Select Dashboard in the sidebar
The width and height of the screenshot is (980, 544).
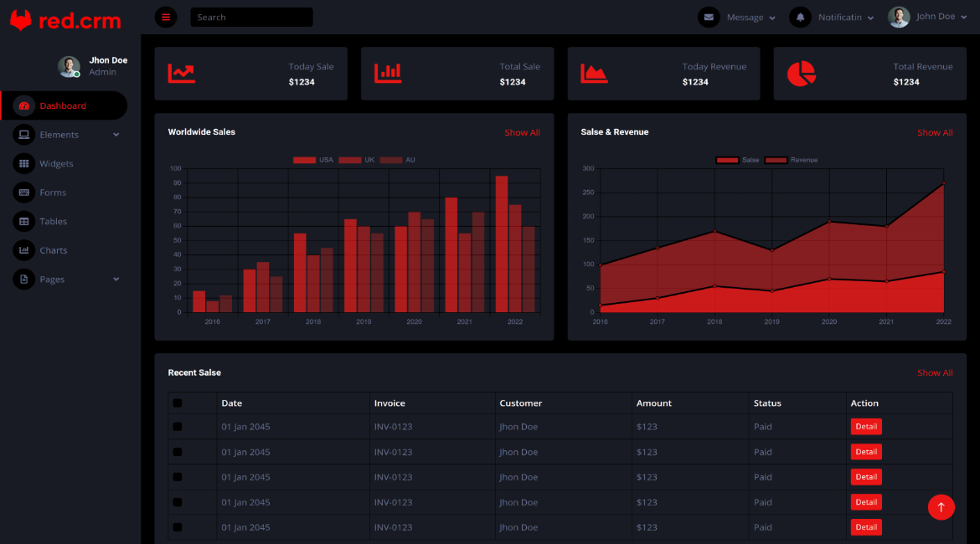(63, 106)
